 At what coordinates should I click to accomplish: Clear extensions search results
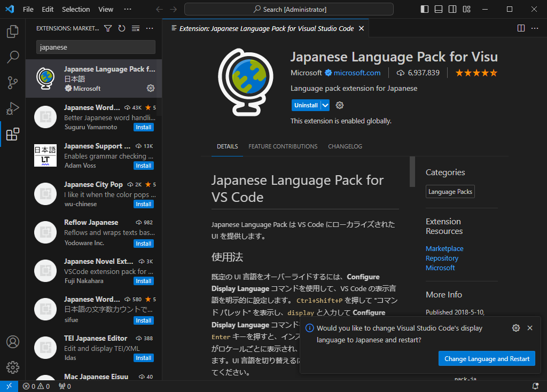click(x=136, y=28)
